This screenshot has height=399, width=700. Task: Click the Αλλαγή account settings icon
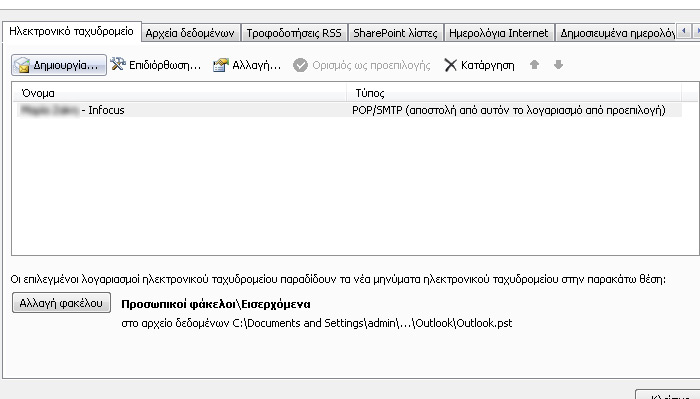[221, 65]
